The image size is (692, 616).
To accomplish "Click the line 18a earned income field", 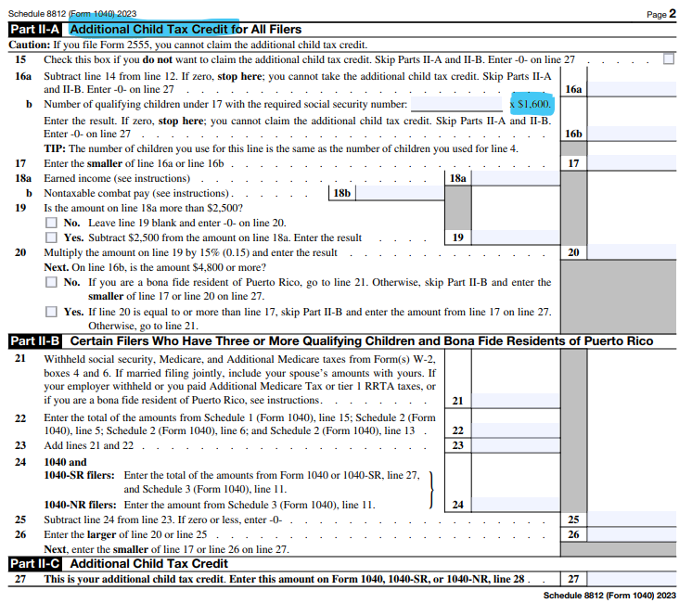I will 516,178.
